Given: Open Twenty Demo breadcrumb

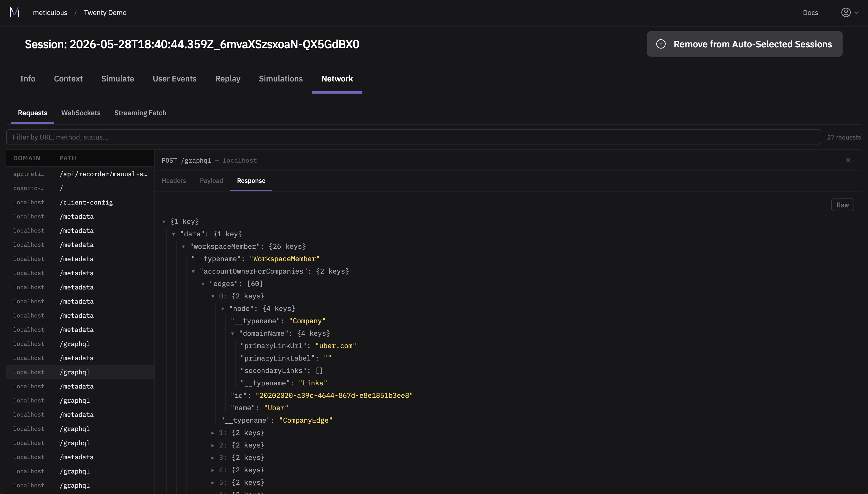Looking at the screenshot, I should [x=105, y=12].
